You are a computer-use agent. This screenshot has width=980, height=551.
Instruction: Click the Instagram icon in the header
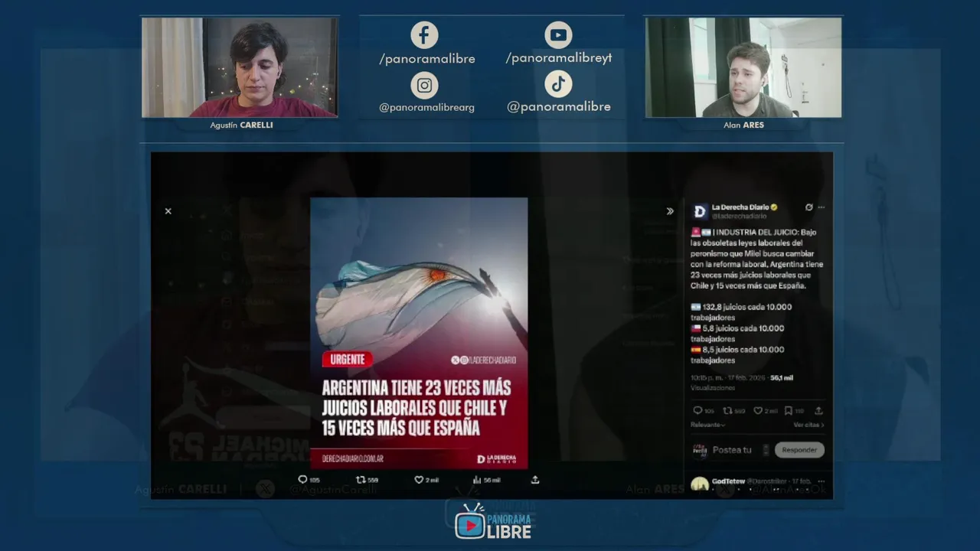pyautogui.click(x=424, y=85)
